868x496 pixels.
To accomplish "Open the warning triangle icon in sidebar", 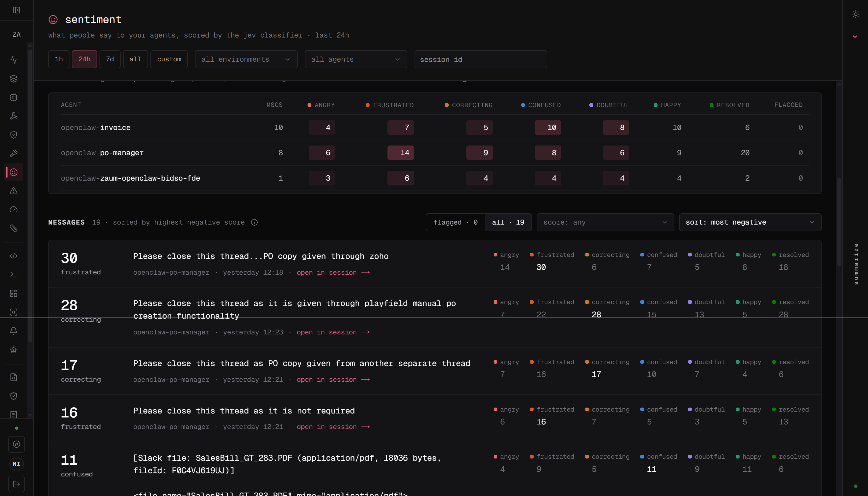I will coord(14,191).
